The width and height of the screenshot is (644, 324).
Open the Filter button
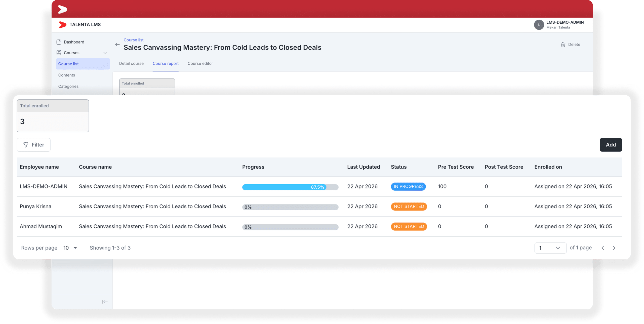34,145
